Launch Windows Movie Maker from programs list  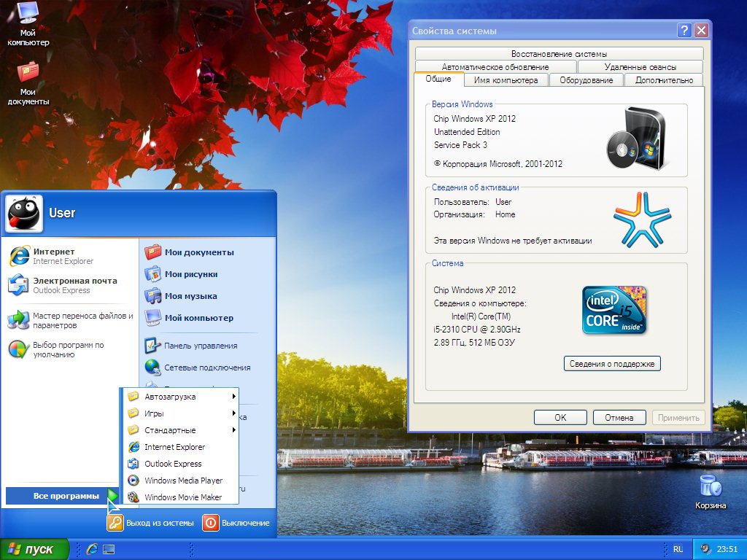[x=182, y=497]
